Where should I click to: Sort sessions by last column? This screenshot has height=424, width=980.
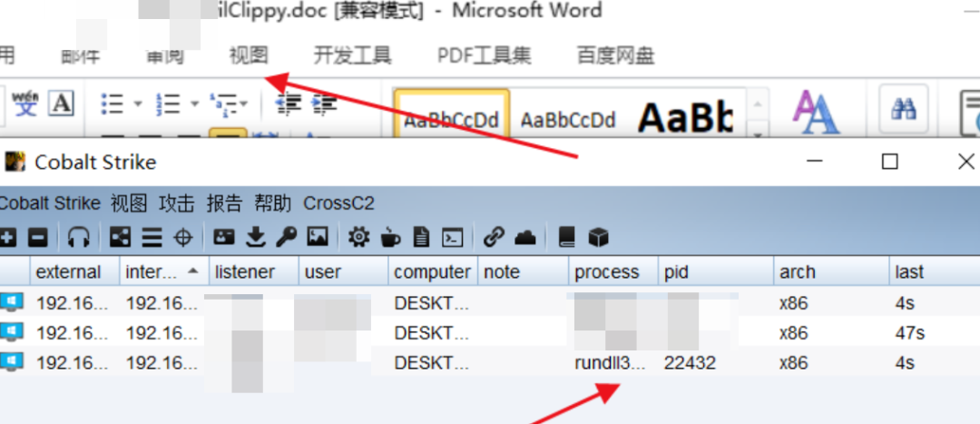point(935,272)
